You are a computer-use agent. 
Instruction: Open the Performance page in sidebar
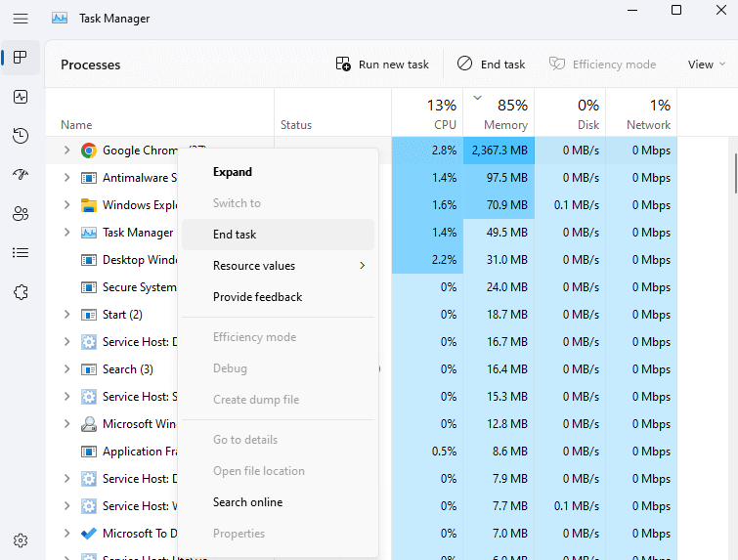point(21,97)
